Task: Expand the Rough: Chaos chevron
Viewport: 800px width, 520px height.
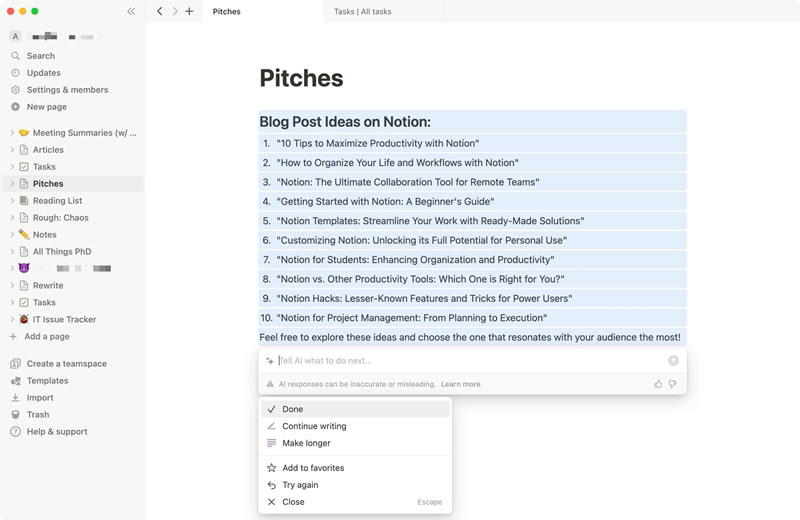Action: (x=12, y=217)
